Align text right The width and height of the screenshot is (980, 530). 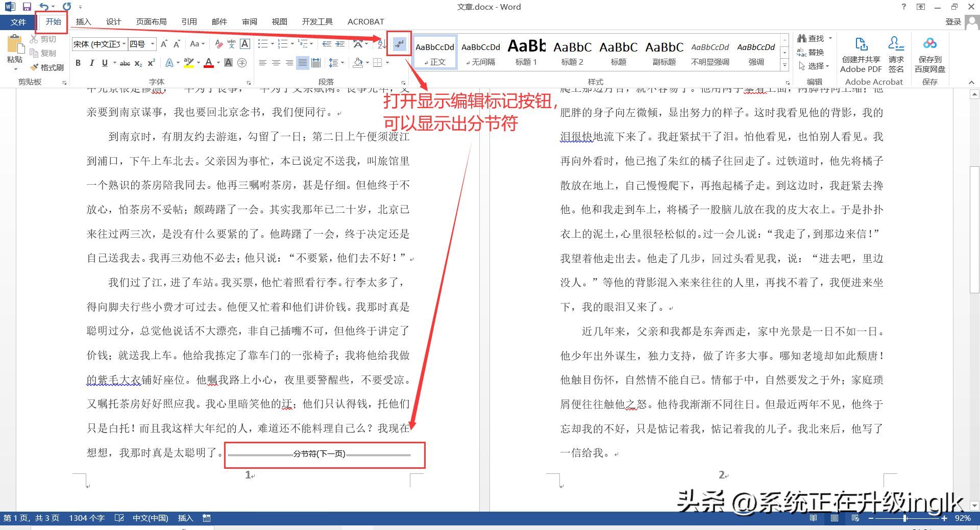[x=289, y=63]
